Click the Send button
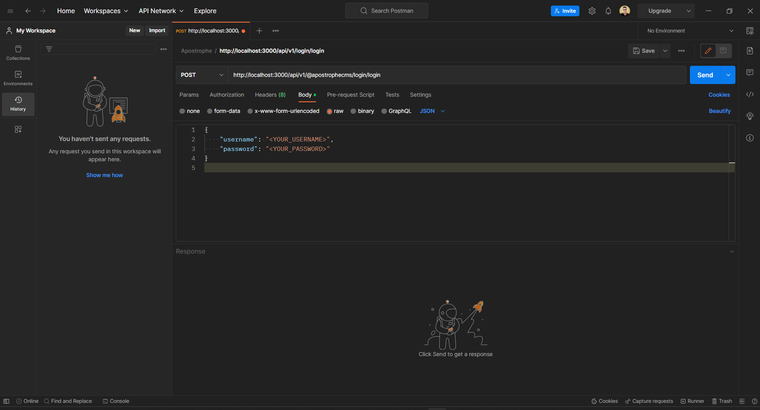 point(705,75)
